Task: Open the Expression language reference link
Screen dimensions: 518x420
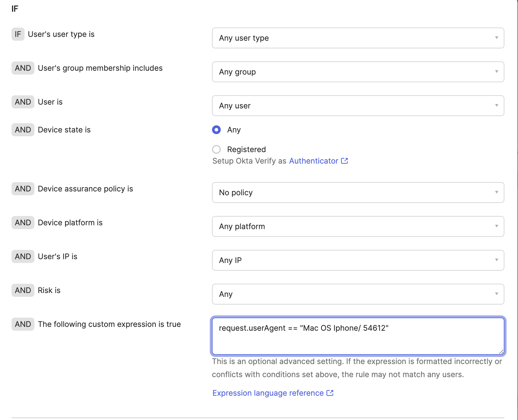Action: point(268,393)
